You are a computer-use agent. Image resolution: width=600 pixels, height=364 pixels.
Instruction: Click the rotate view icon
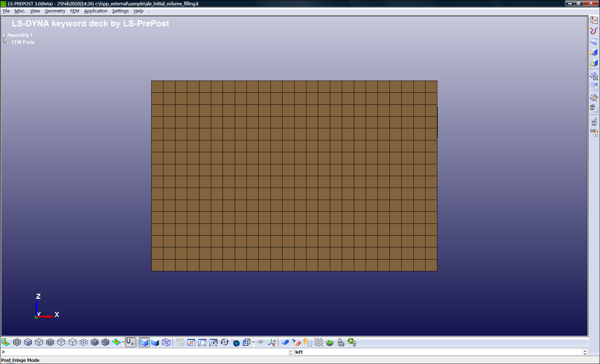[x=224, y=343]
